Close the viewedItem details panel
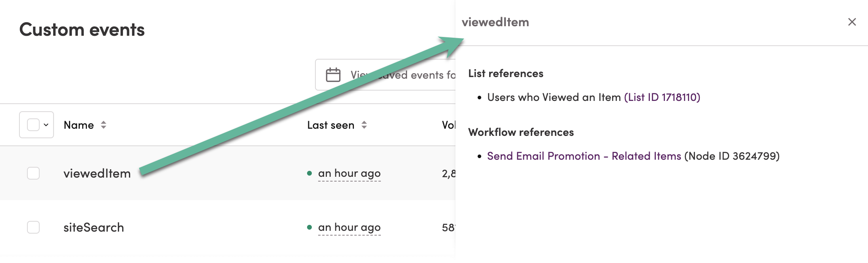 (x=852, y=22)
